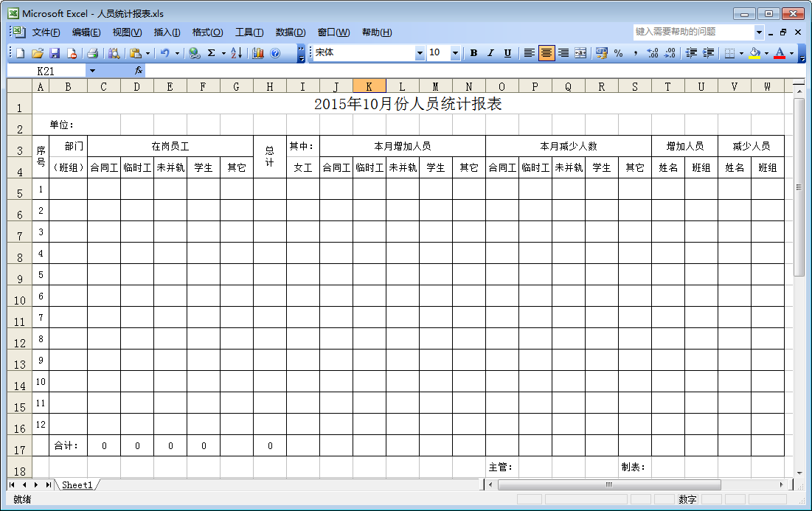Screen dimensions: 812x511
Task: Apply comma style format
Action: point(636,53)
